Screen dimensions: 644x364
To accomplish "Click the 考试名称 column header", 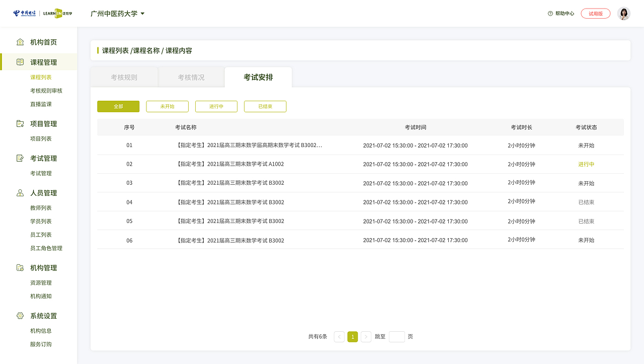I will [186, 127].
